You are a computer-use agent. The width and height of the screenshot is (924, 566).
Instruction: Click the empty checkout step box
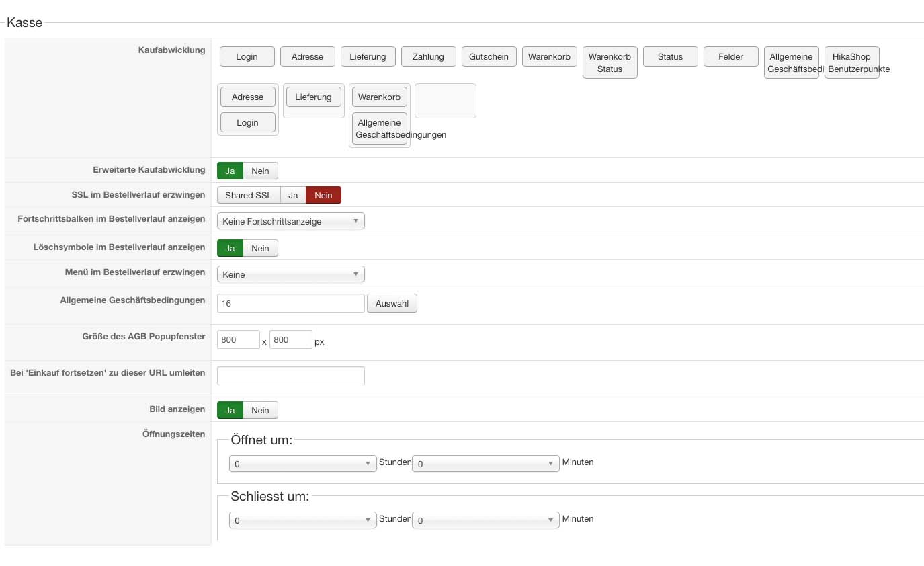click(445, 101)
